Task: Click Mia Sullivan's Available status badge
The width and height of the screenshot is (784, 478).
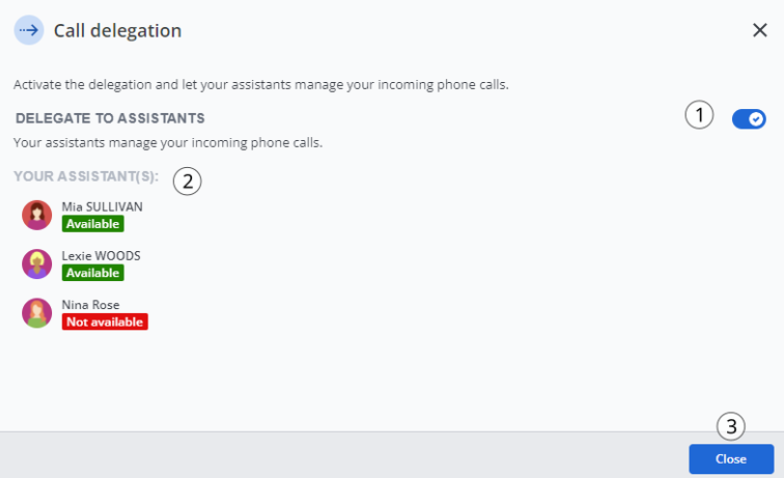Action: pos(93,224)
